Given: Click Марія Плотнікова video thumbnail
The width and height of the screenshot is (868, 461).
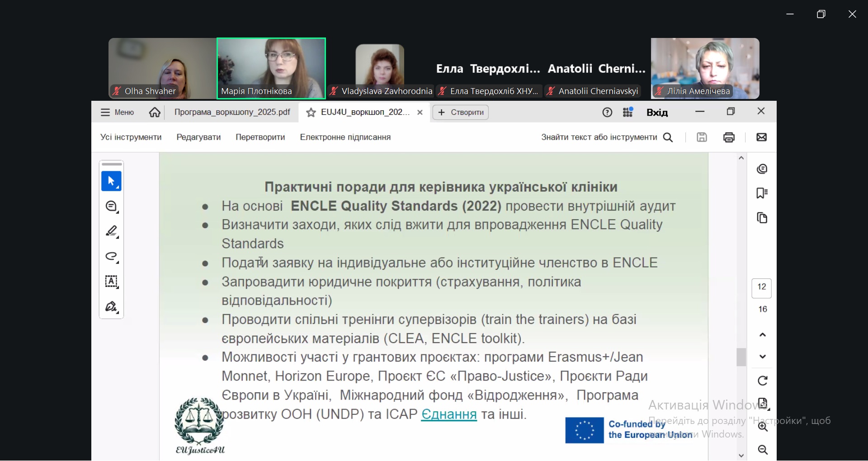Looking at the screenshot, I should (271, 68).
